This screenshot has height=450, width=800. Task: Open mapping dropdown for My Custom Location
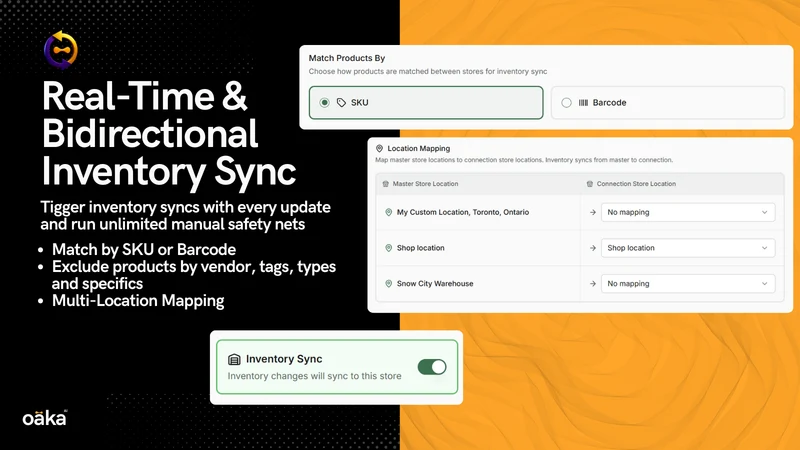click(x=688, y=212)
